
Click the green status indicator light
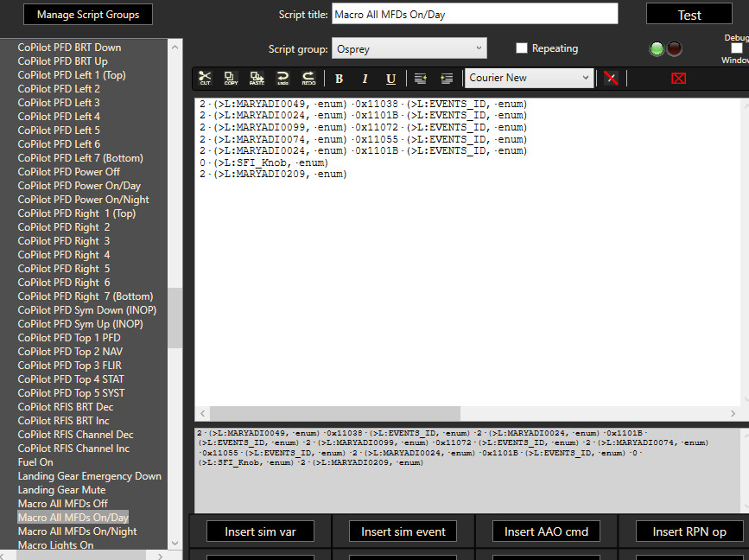657,49
